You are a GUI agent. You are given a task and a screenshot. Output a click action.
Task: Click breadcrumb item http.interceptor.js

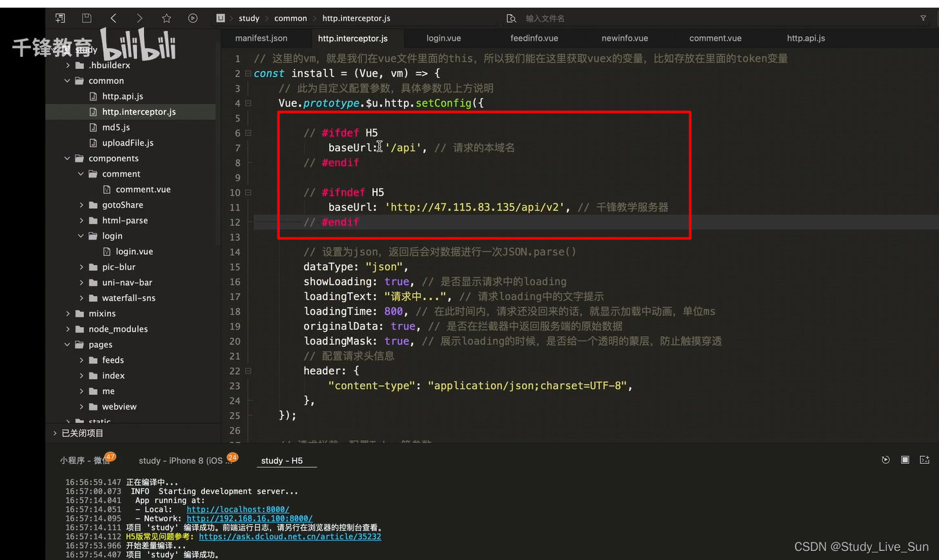(356, 18)
